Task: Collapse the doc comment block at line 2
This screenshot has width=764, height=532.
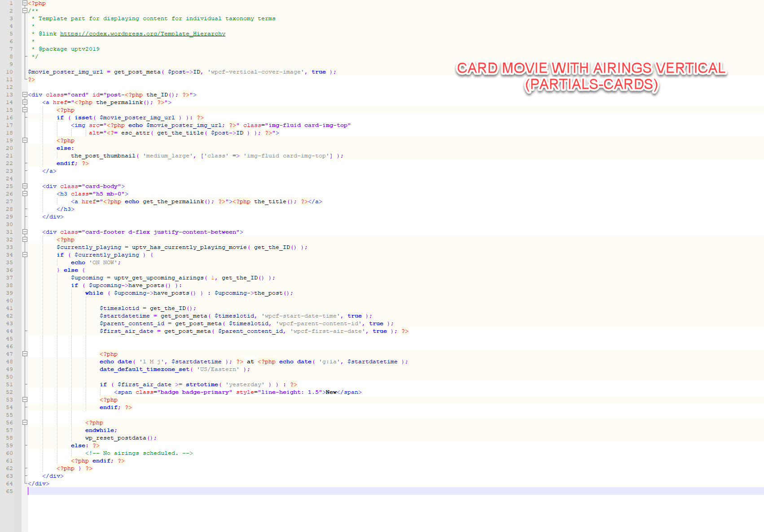Action: (25, 11)
